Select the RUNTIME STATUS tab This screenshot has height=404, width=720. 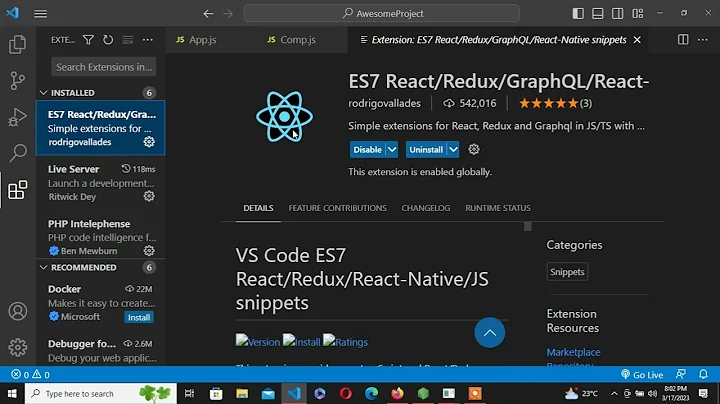[498, 208]
